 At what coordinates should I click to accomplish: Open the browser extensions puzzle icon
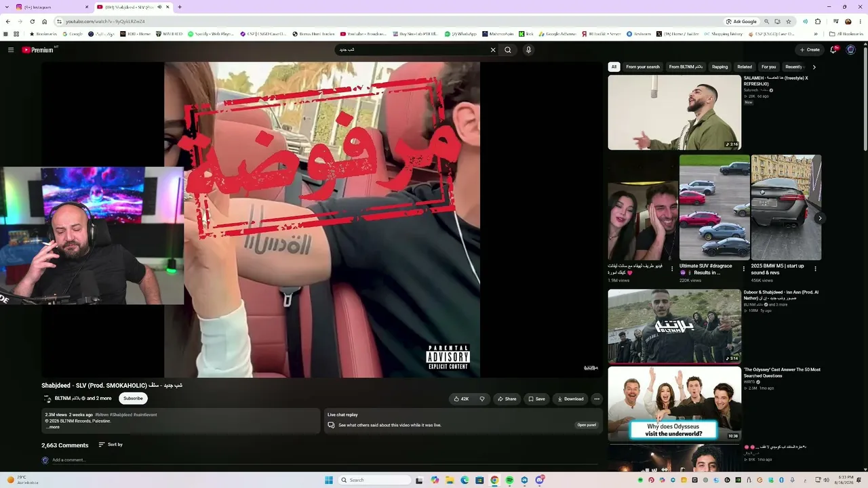(x=818, y=22)
